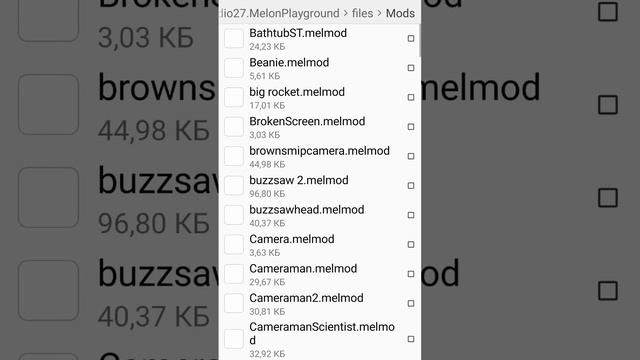Click the file list scrollbar handle
640x360 pixels.
[x=419, y=40]
